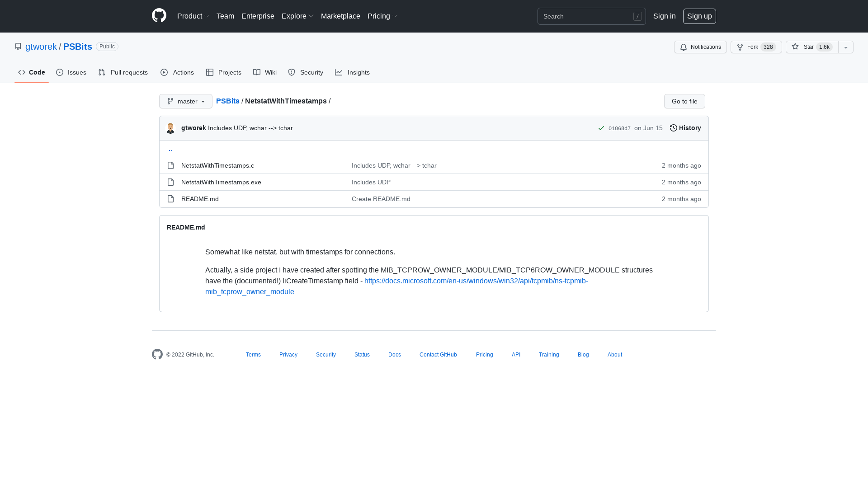The height and width of the screenshot is (488, 868).
Task: Open the GitHub home page via octocat logo
Action: click(x=159, y=16)
